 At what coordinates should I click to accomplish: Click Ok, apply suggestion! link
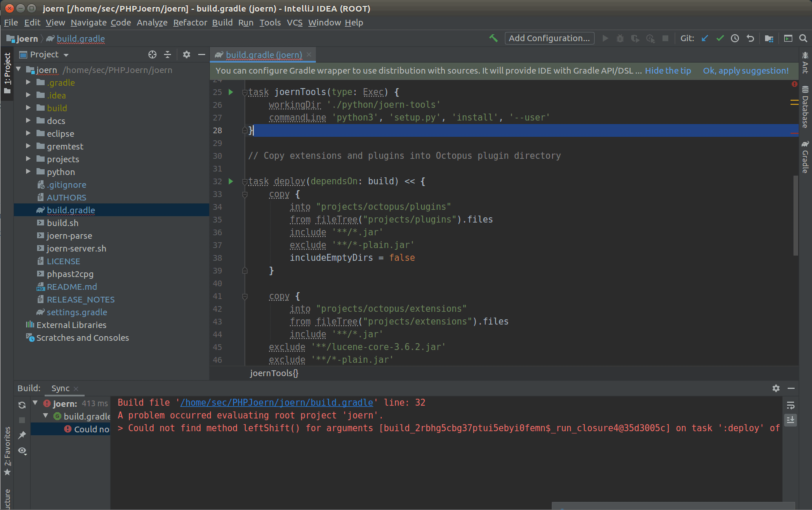click(x=746, y=71)
